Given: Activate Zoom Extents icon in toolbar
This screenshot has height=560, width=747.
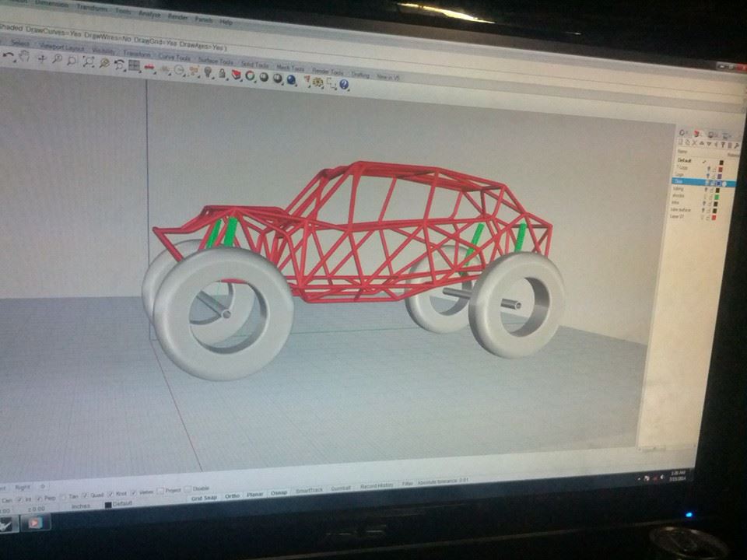Looking at the screenshot, I should click(88, 61).
